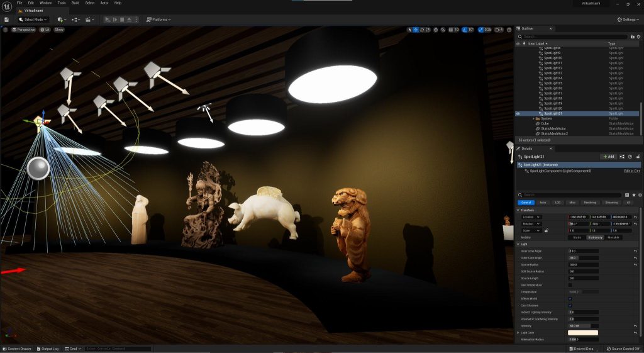Image resolution: width=644 pixels, height=353 pixels.
Task: Switch to the Rendering filter tab
Action: (590, 203)
